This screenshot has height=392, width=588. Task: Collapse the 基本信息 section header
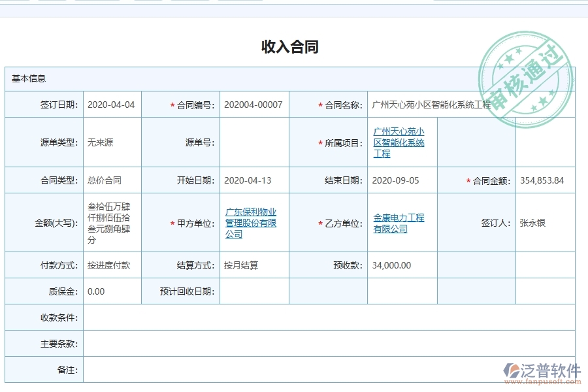tap(27, 78)
